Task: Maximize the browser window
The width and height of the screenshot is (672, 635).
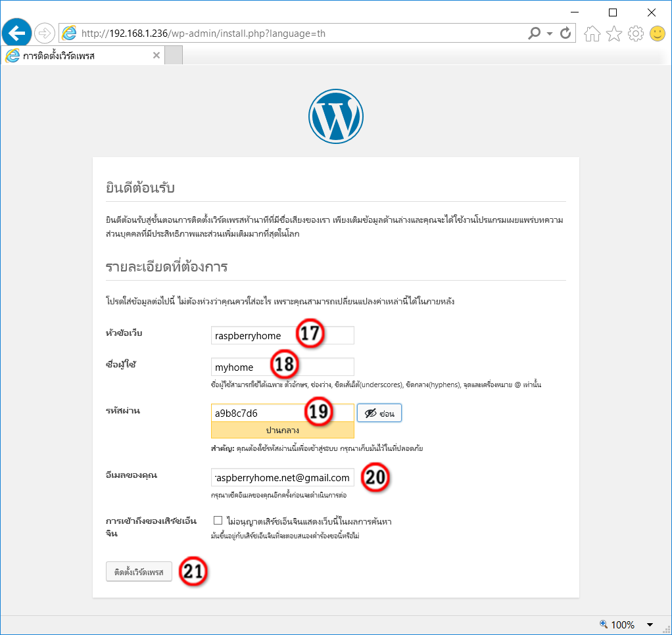Action: [613, 12]
